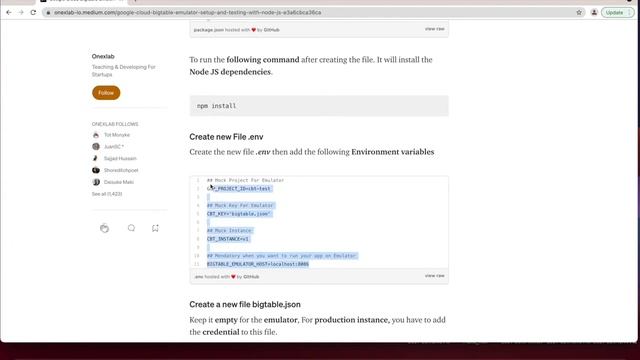
Task: Focus the address bar URL field
Action: tap(310, 13)
